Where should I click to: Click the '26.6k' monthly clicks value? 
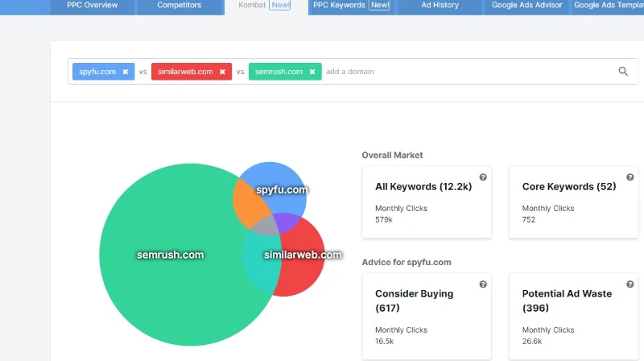532,341
